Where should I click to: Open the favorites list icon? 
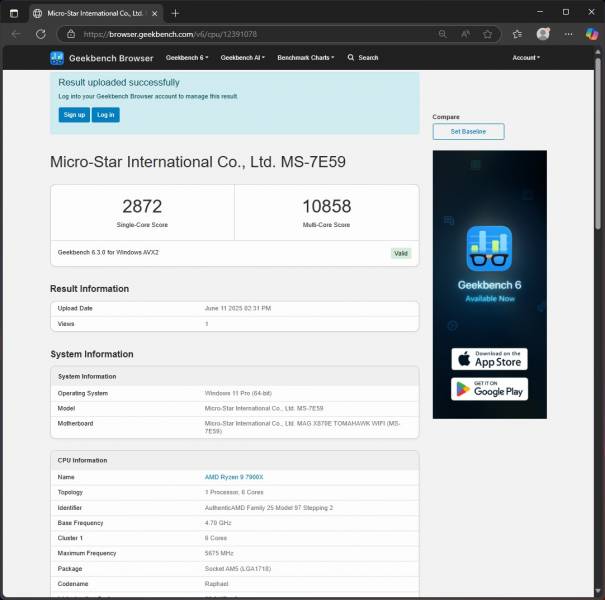point(517,34)
